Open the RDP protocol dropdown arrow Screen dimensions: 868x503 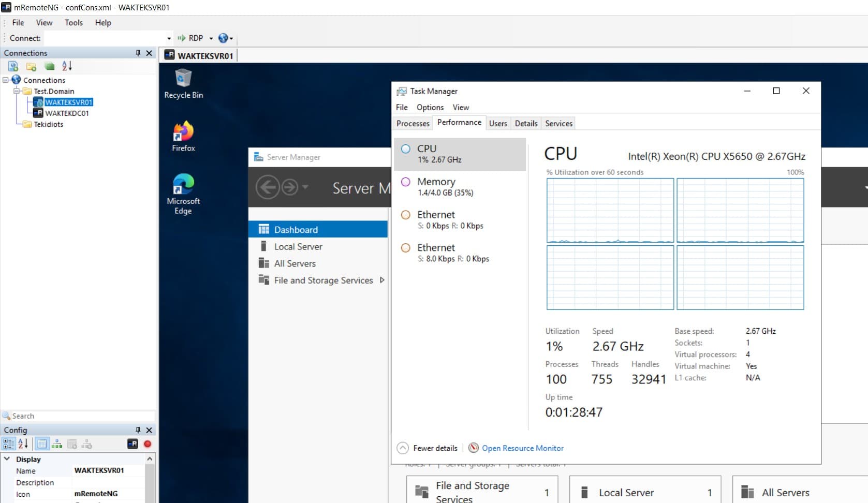[x=211, y=38]
